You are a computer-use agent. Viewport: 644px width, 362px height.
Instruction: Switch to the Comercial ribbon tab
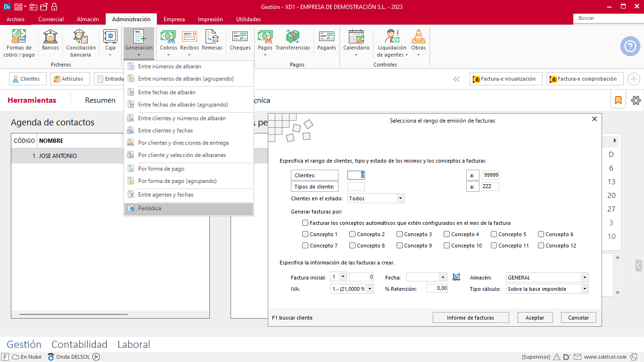[51, 19]
